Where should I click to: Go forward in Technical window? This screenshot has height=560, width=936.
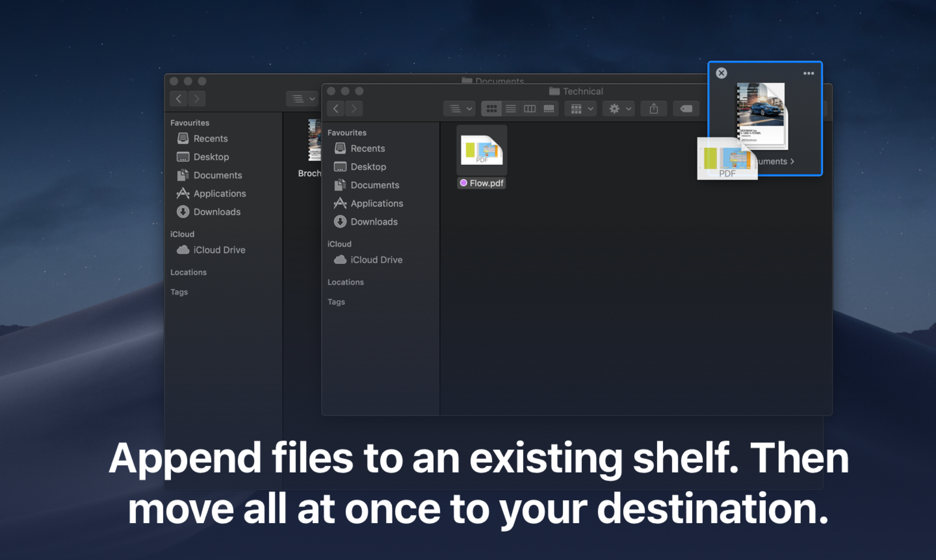point(354,109)
